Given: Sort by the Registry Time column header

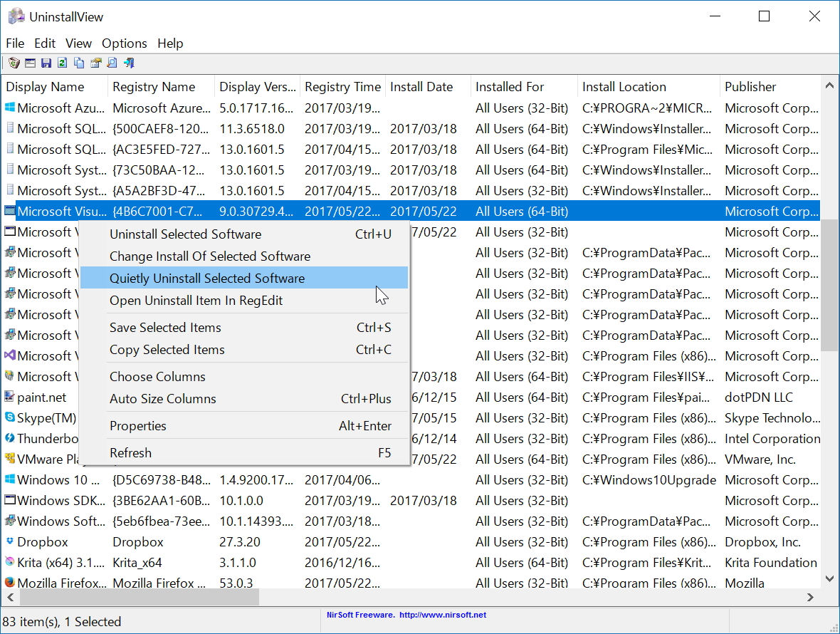Looking at the screenshot, I should (x=343, y=87).
